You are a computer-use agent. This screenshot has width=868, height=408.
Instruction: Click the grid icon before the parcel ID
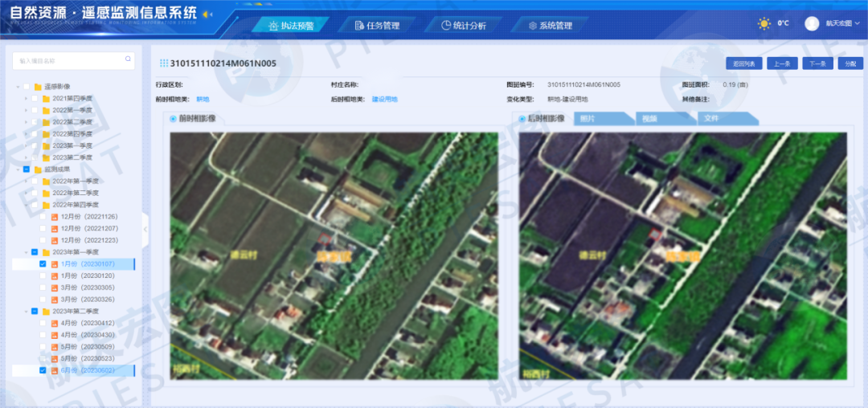pyautogui.click(x=164, y=63)
